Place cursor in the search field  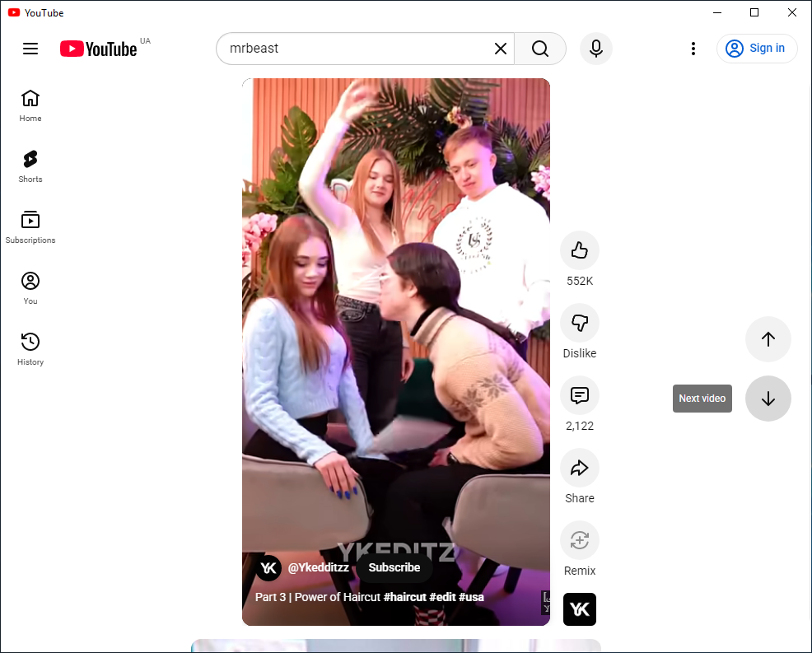point(354,49)
